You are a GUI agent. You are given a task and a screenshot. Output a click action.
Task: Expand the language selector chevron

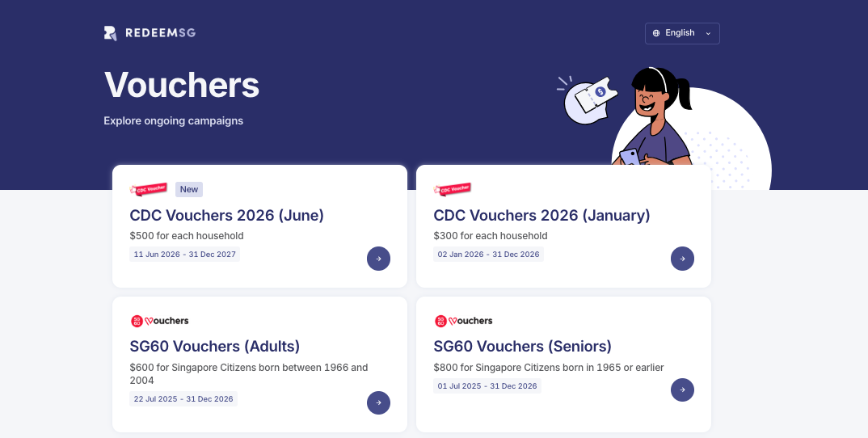[x=707, y=33]
